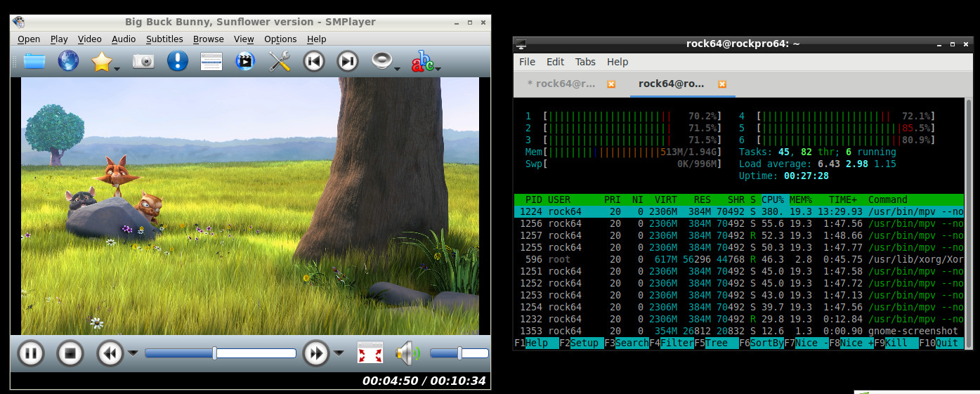Jump to next item in playlist
The height and width of the screenshot is (394, 980).
[348, 61]
